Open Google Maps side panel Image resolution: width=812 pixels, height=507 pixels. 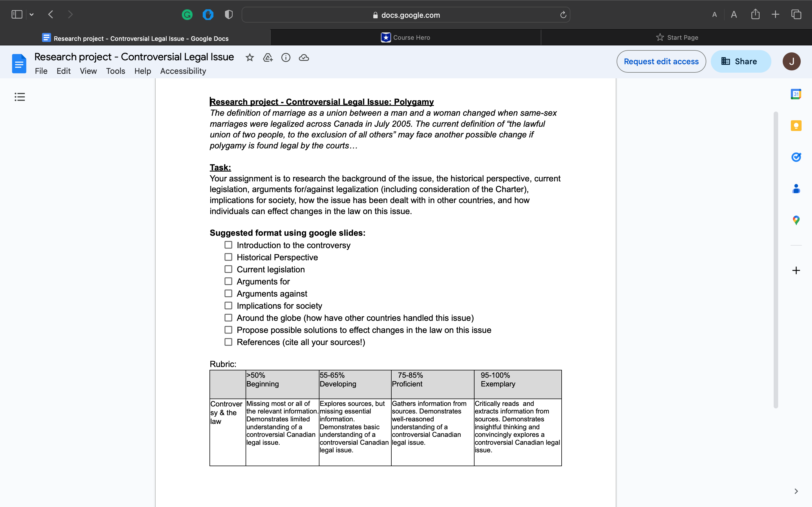(796, 220)
